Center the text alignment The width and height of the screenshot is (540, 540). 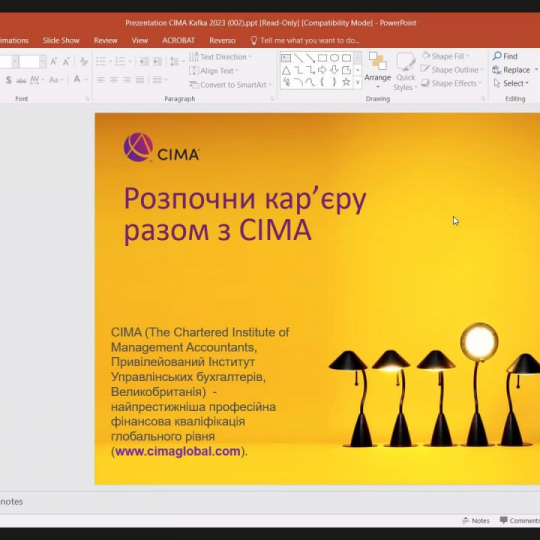point(114,80)
